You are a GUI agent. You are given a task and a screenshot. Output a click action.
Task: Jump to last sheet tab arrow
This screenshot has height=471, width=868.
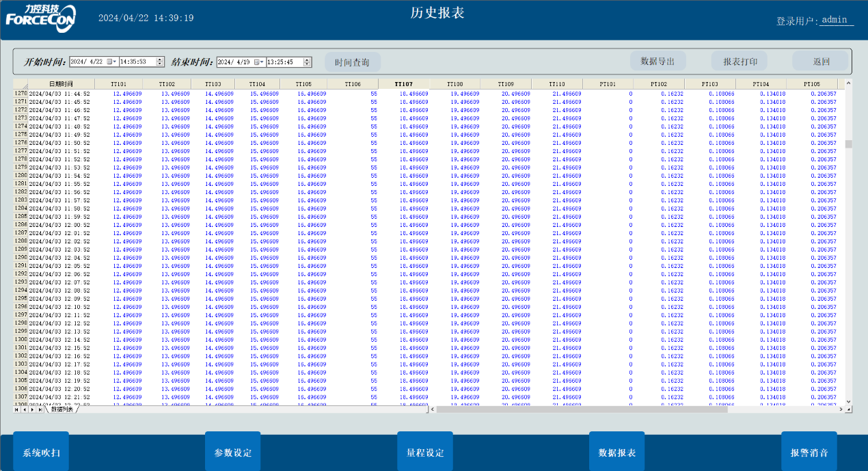[40, 409]
